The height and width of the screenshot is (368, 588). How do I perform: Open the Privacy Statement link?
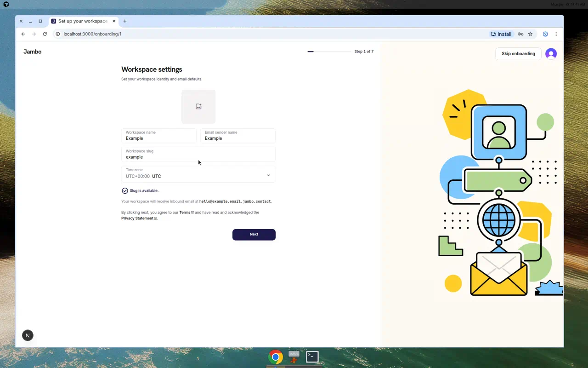click(x=139, y=218)
